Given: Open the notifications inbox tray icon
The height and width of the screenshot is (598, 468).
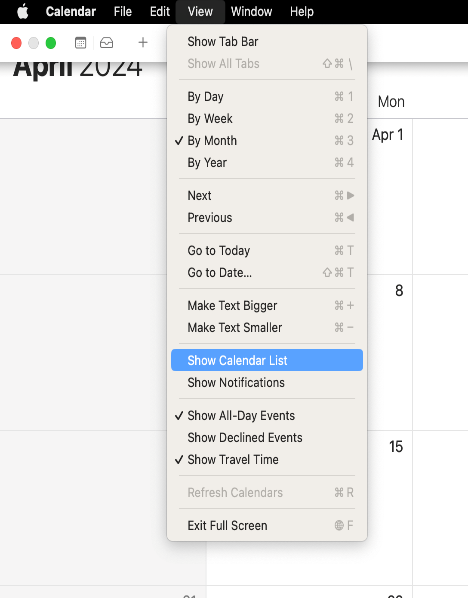Looking at the screenshot, I should coord(106,43).
